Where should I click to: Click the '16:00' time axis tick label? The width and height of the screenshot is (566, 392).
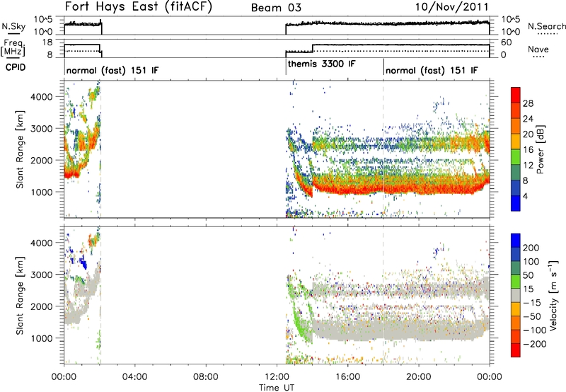[347, 377]
